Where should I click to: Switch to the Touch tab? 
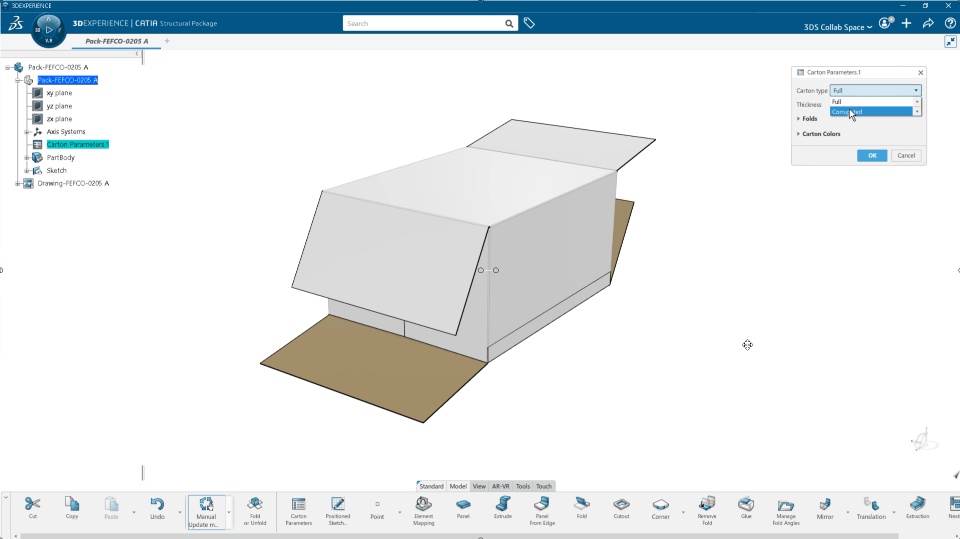pos(544,486)
